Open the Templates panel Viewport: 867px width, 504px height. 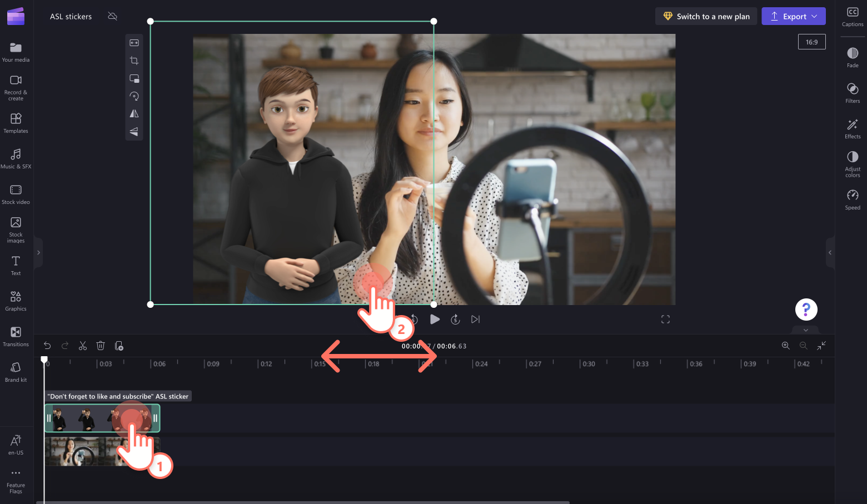pyautogui.click(x=16, y=123)
